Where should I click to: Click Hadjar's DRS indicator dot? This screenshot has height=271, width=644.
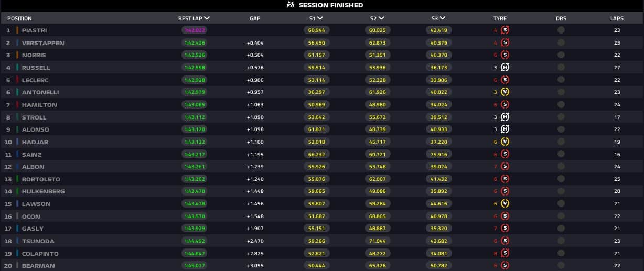tap(561, 142)
